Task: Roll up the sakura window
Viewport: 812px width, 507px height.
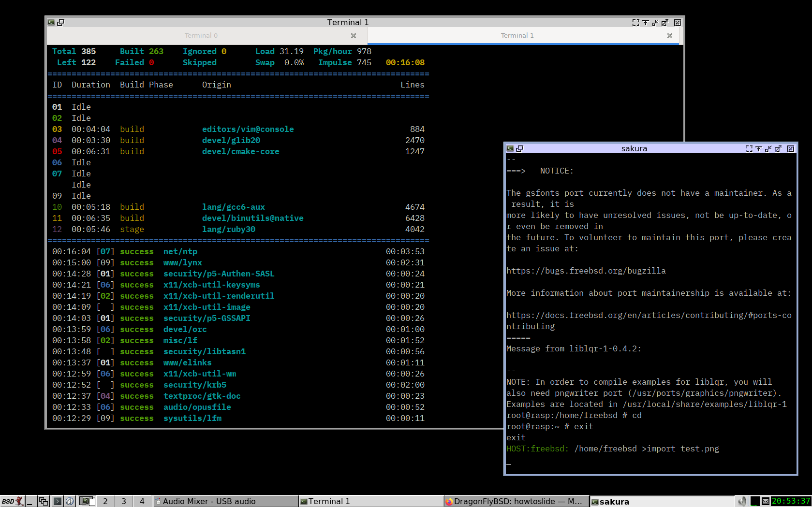Action: pyautogui.click(x=759, y=148)
